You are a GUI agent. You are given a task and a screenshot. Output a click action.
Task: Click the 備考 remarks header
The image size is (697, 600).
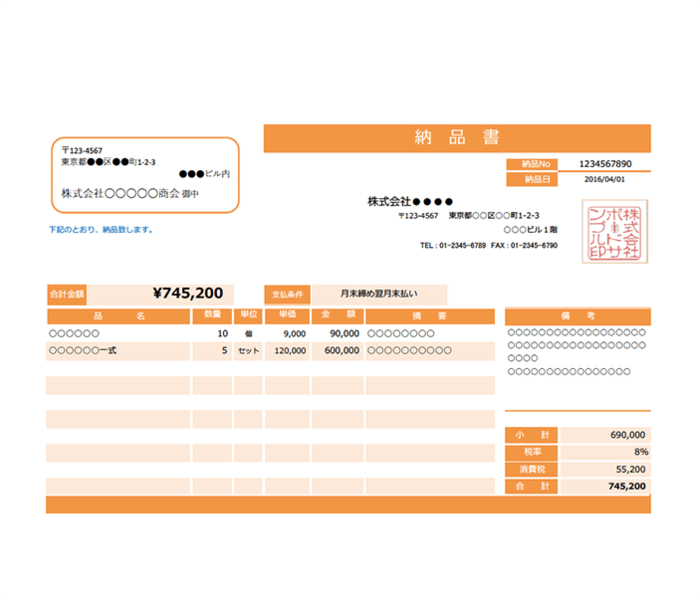pos(578,316)
